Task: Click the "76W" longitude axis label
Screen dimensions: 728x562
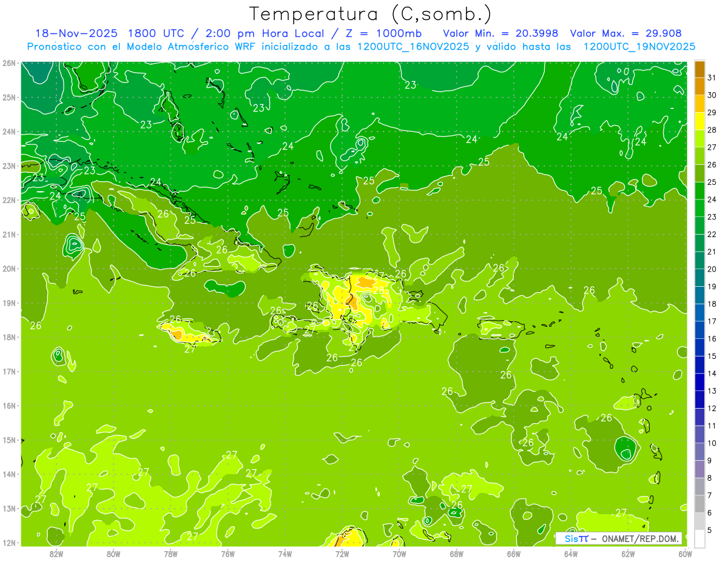Action: point(227,553)
